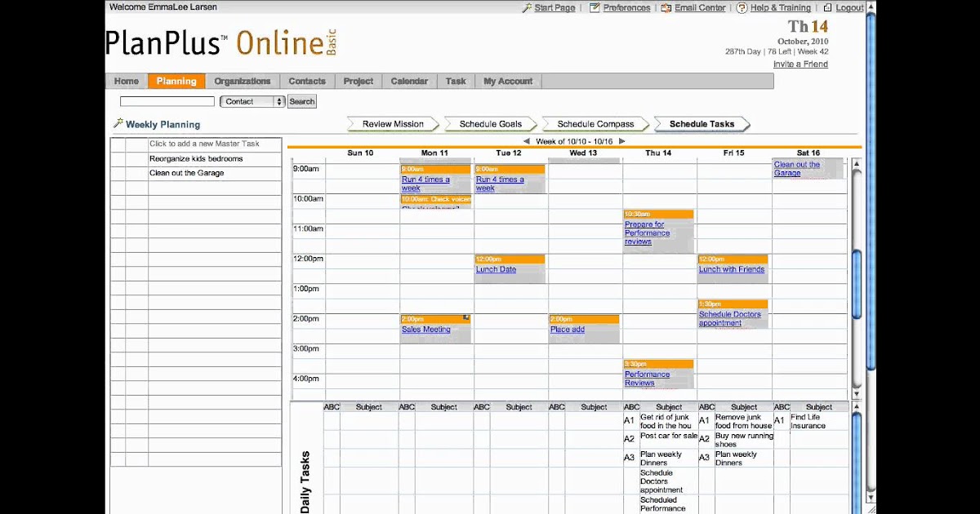Click the search text field
980x514 pixels.
167,101
